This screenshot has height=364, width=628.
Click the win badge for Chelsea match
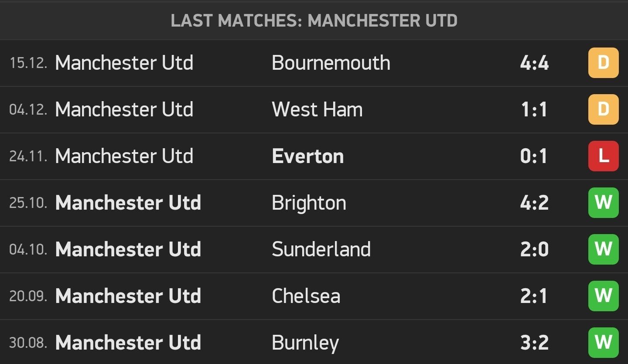click(603, 296)
